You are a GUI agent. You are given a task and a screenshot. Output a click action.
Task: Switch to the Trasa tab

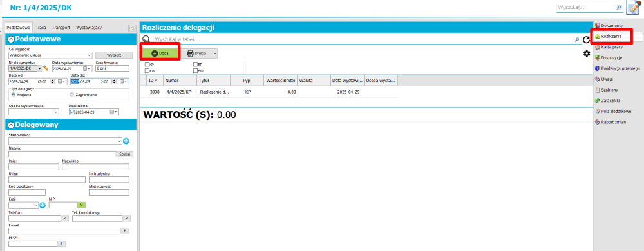pos(41,28)
